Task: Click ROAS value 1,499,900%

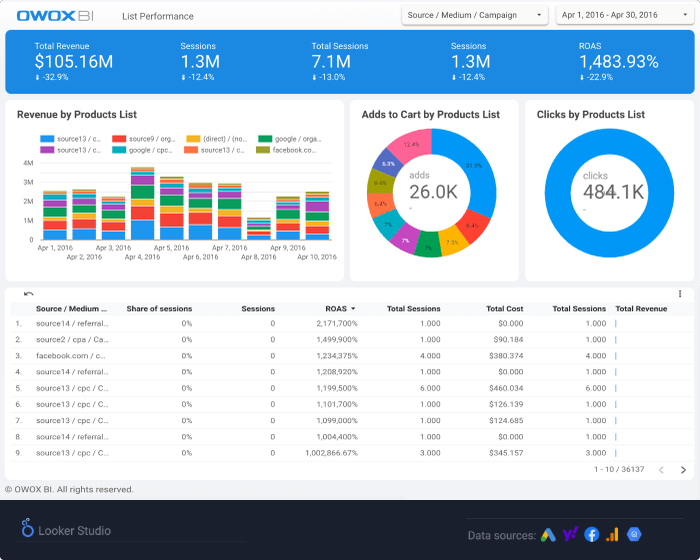Action: click(337, 339)
